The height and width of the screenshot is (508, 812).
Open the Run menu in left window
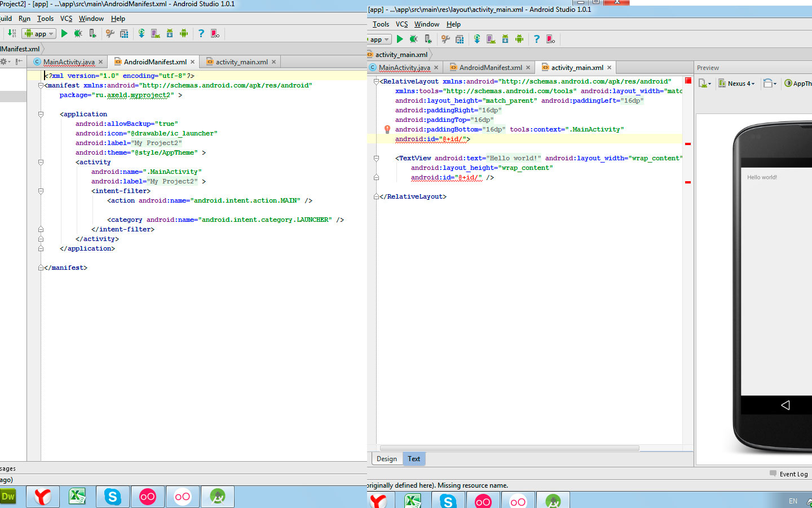tap(24, 19)
